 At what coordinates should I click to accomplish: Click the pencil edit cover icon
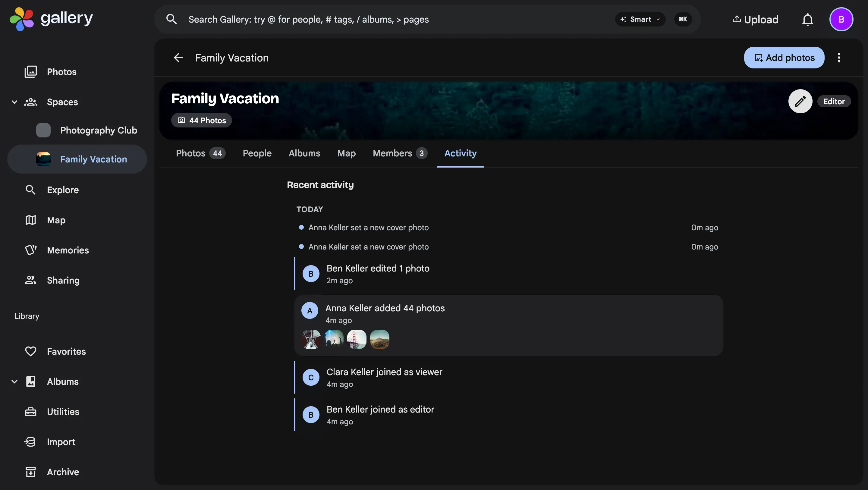click(x=800, y=101)
